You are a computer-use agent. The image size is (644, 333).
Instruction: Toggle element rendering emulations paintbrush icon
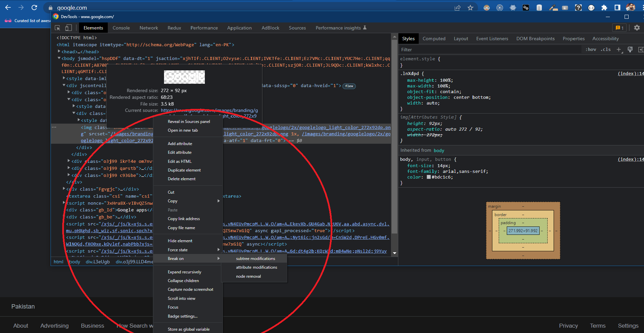coord(630,50)
